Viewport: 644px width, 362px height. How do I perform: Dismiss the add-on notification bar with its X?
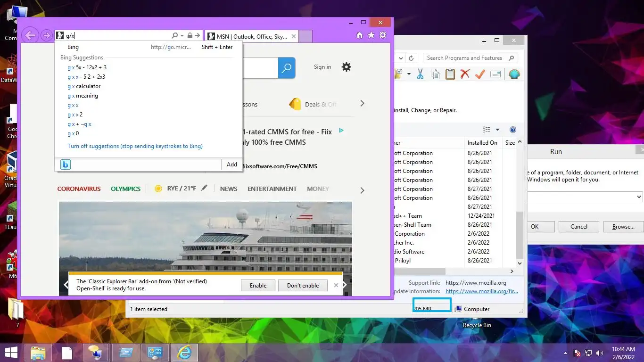[x=336, y=285]
